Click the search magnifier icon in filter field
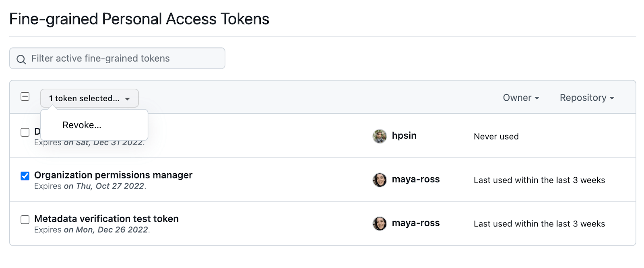This screenshot has height=268, width=644. point(21,59)
